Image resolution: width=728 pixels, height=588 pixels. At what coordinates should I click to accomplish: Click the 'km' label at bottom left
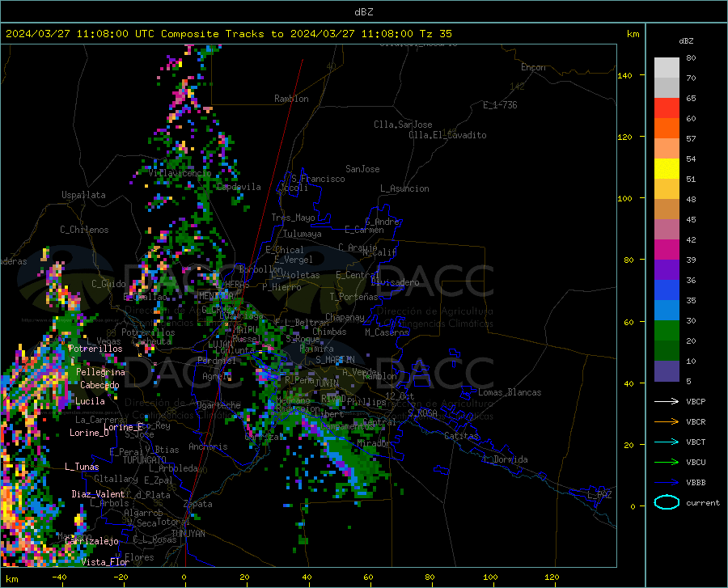[11, 579]
